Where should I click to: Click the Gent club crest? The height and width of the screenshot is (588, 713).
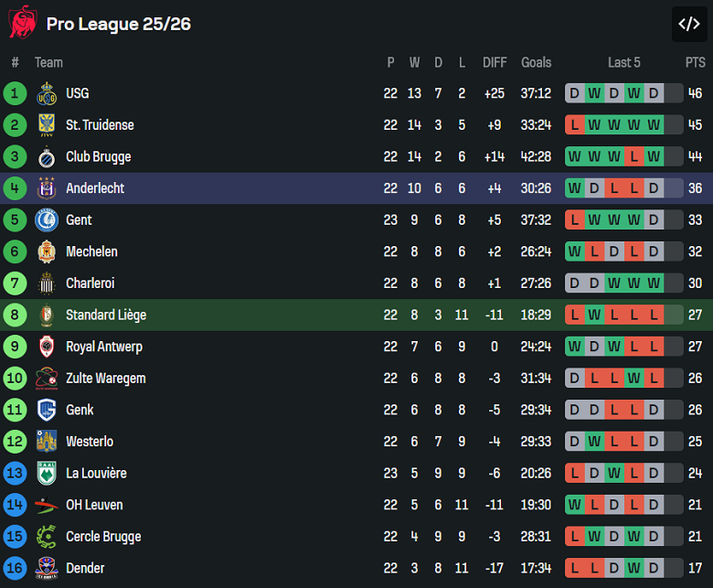point(47,220)
